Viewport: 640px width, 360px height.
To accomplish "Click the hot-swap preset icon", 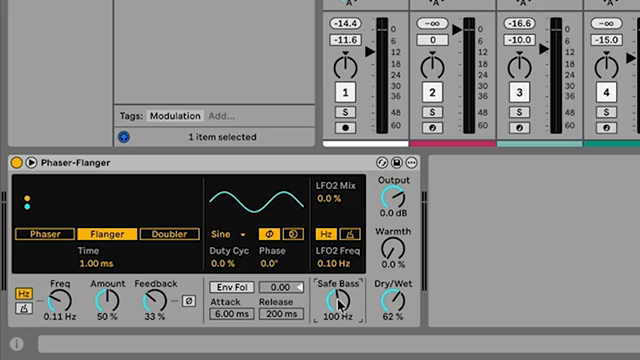I will click(x=382, y=162).
